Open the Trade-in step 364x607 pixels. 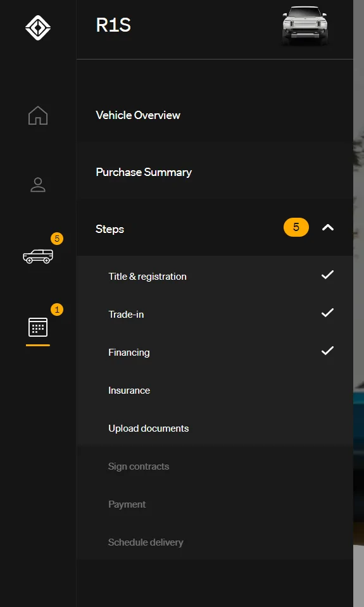pyautogui.click(x=126, y=315)
